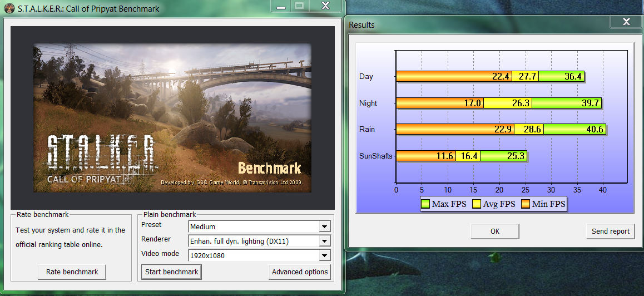Close the Results window
This screenshot has height=296, width=644.
626,22
